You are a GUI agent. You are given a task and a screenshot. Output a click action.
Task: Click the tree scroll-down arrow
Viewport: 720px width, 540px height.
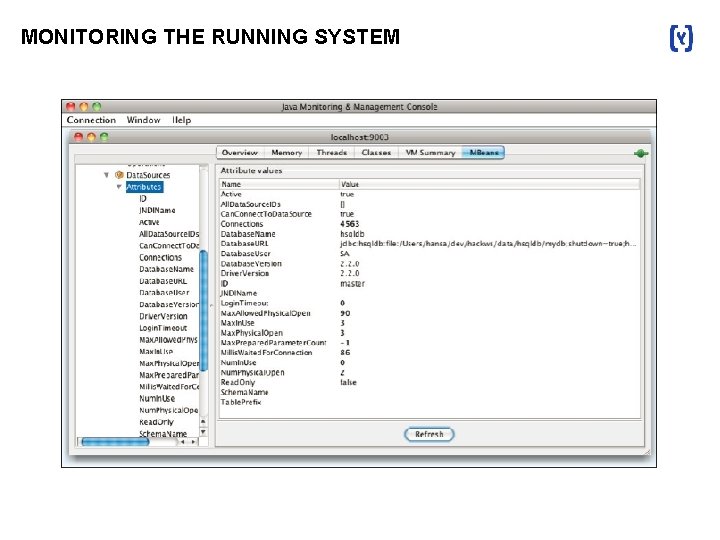click(x=203, y=432)
